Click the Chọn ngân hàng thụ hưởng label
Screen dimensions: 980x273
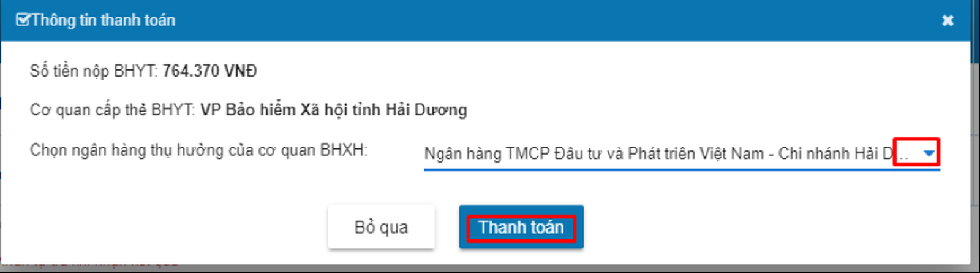click(x=199, y=150)
